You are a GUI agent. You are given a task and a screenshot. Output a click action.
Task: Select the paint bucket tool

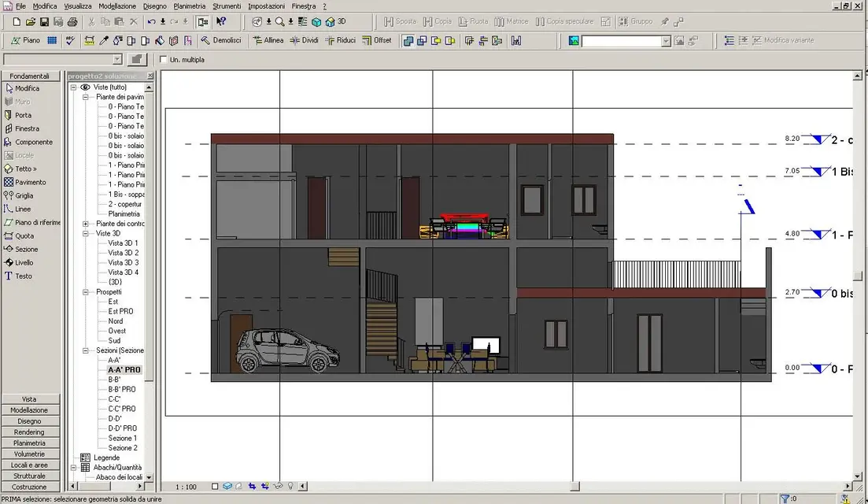pos(160,40)
